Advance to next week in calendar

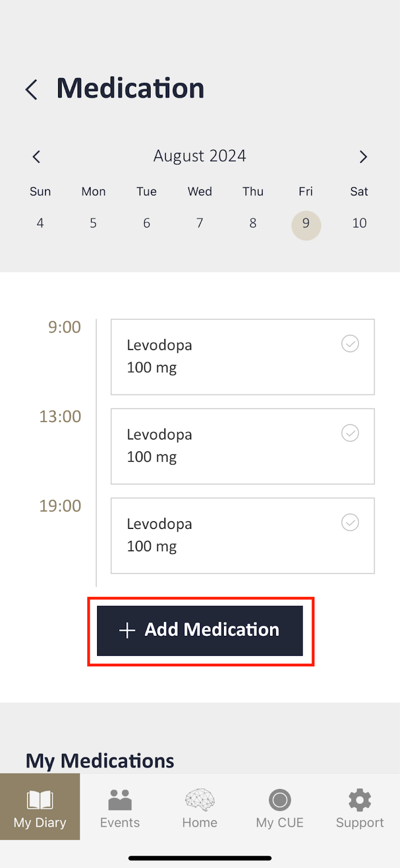click(x=363, y=157)
